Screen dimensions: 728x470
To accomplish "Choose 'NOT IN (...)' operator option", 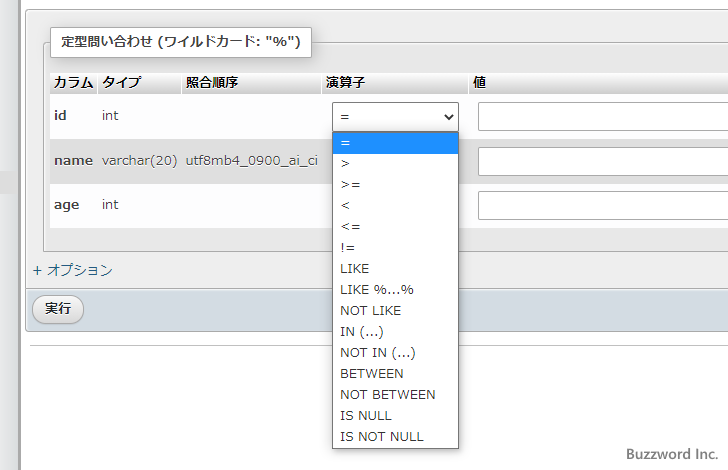I will click(395, 352).
